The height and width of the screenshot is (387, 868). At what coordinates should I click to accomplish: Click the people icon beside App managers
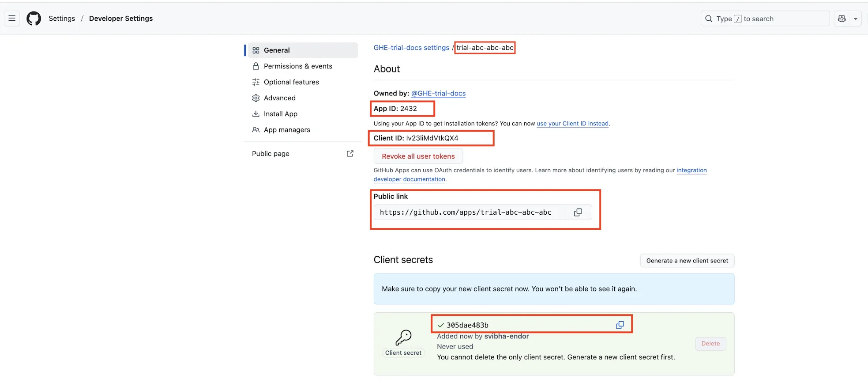(x=256, y=130)
